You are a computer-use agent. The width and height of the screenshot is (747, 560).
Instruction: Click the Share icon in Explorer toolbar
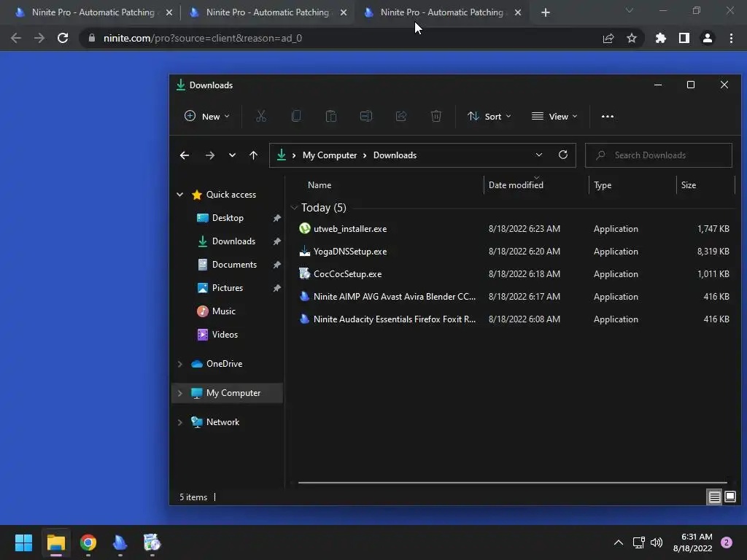click(401, 116)
